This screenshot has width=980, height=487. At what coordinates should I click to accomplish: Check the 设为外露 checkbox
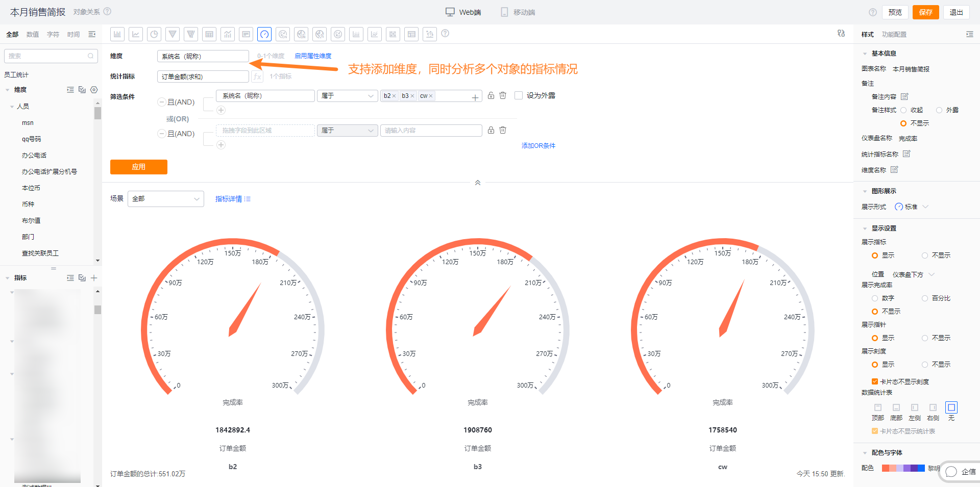pyautogui.click(x=519, y=95)
